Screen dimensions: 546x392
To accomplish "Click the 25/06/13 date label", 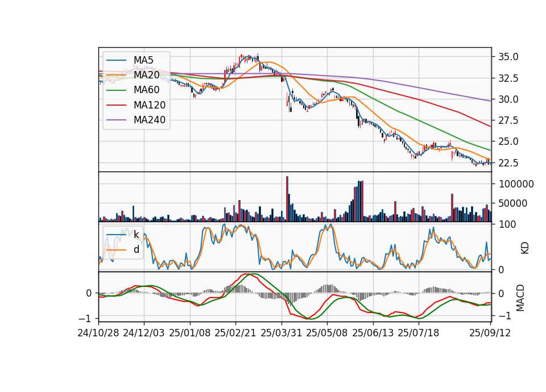I will (x=373, y=333).
